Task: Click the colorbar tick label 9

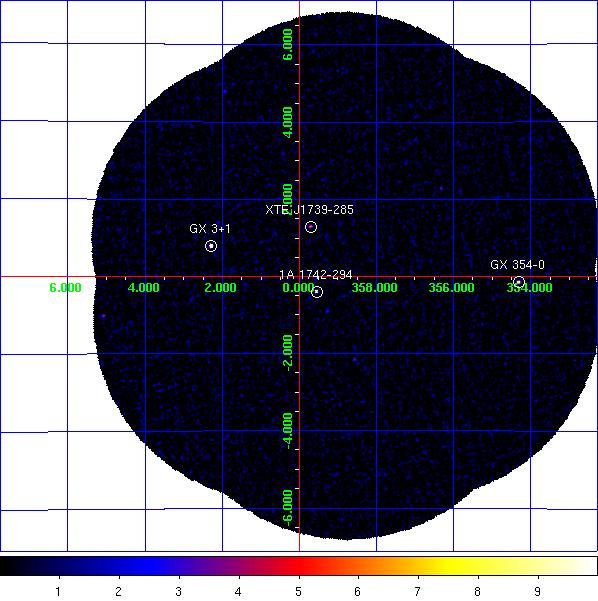Action: tap(538, 591)
